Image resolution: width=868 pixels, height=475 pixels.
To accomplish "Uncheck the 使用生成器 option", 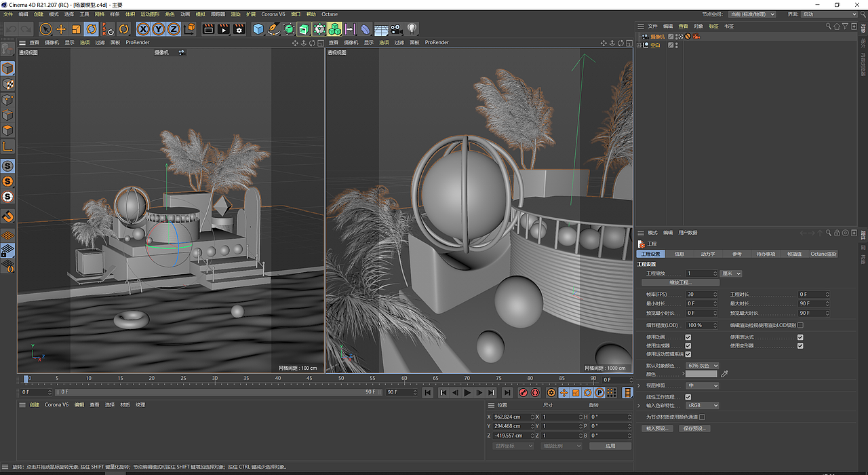I will 688,346.
